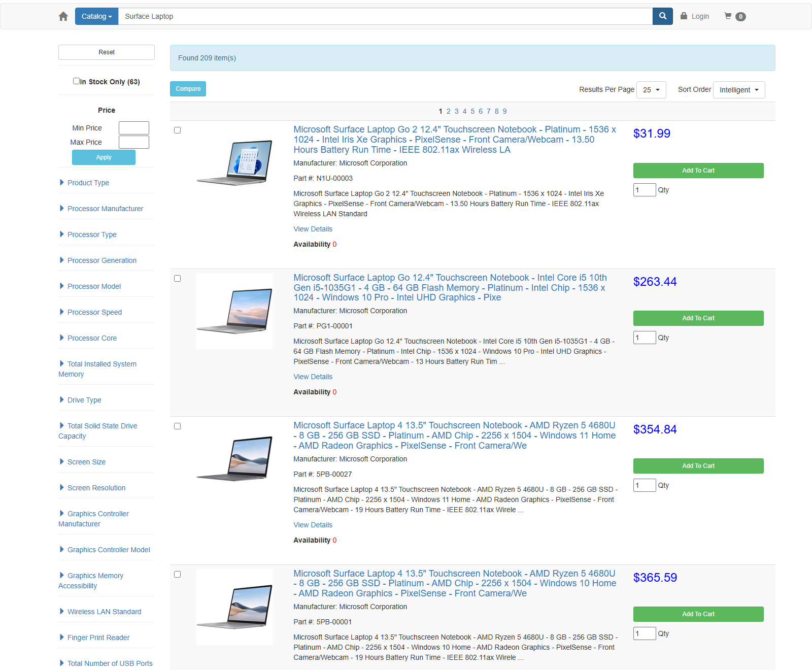Add the $354.84 laptop to cart
This screenshot has width=812, height=670.
698,466
